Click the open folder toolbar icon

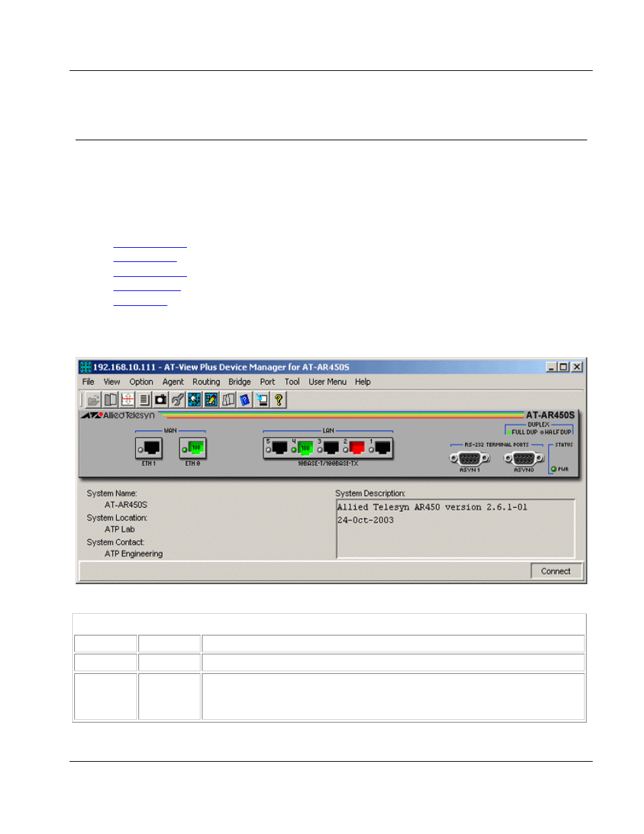click(x=94, y=400)
